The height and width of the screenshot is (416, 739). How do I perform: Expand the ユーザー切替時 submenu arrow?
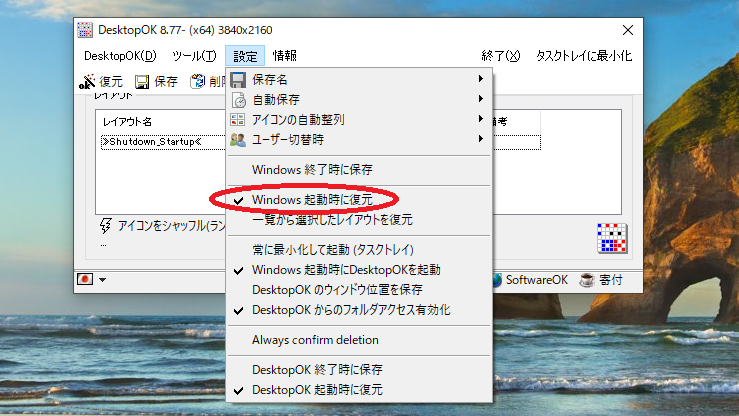tap(480, 139)
